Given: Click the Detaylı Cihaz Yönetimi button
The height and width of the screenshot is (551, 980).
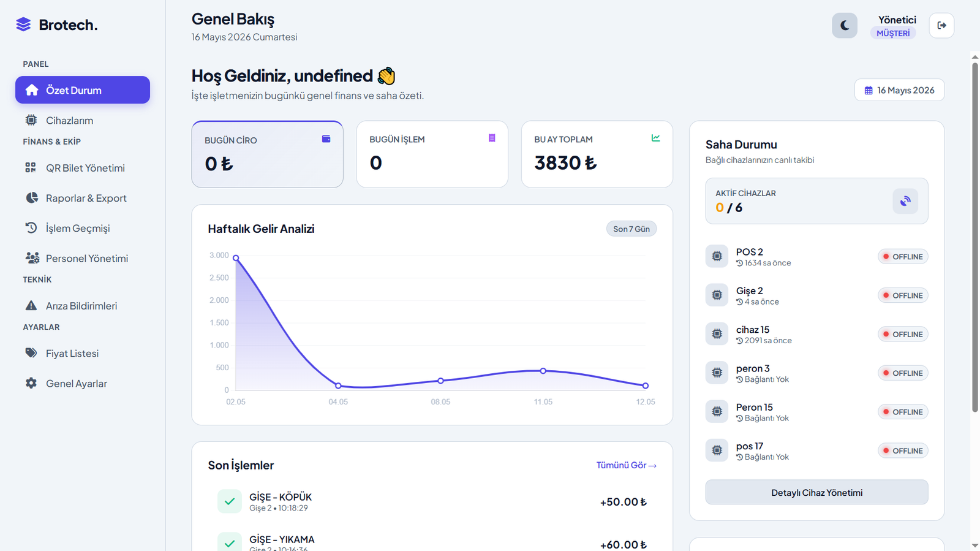Looking at the screenshot, I should (x=816, y=493).
